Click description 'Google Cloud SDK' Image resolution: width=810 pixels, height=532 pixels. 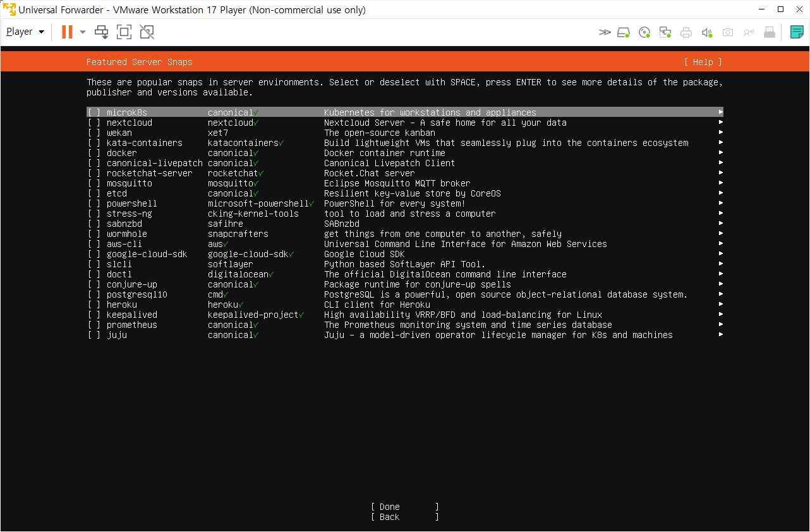tap(365, 254)
